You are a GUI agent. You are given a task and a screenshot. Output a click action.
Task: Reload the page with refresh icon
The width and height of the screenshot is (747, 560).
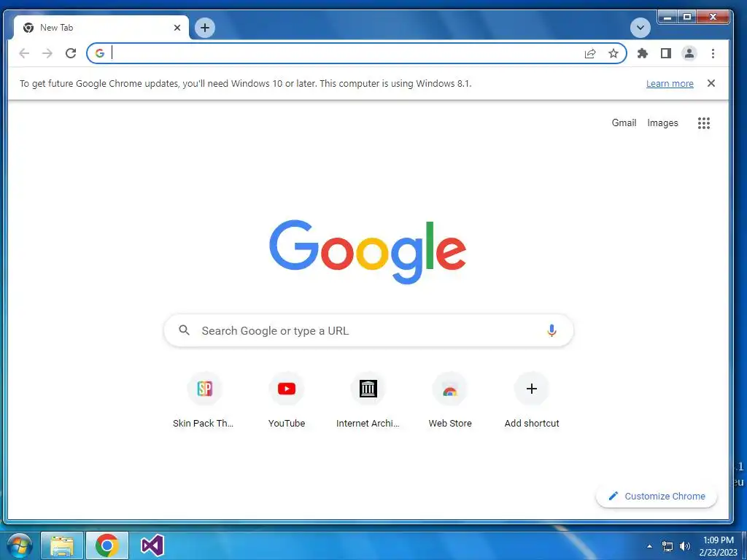pyautogui.click(x=71, y=53)
